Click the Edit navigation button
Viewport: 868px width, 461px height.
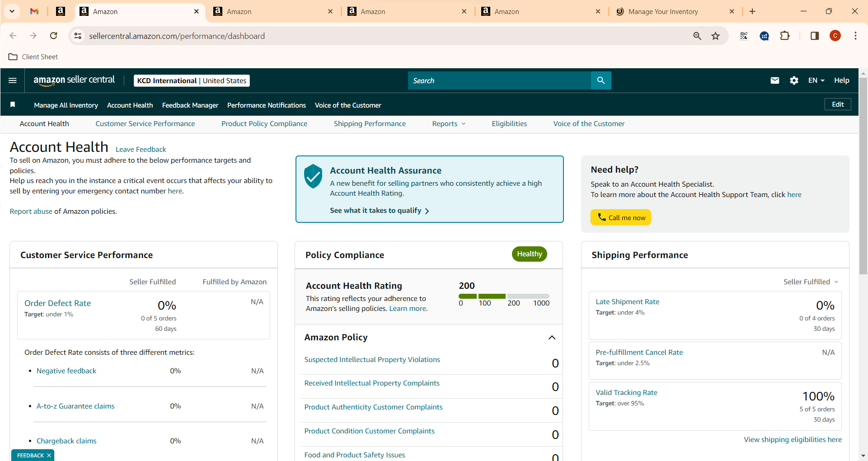coord(838,104)
